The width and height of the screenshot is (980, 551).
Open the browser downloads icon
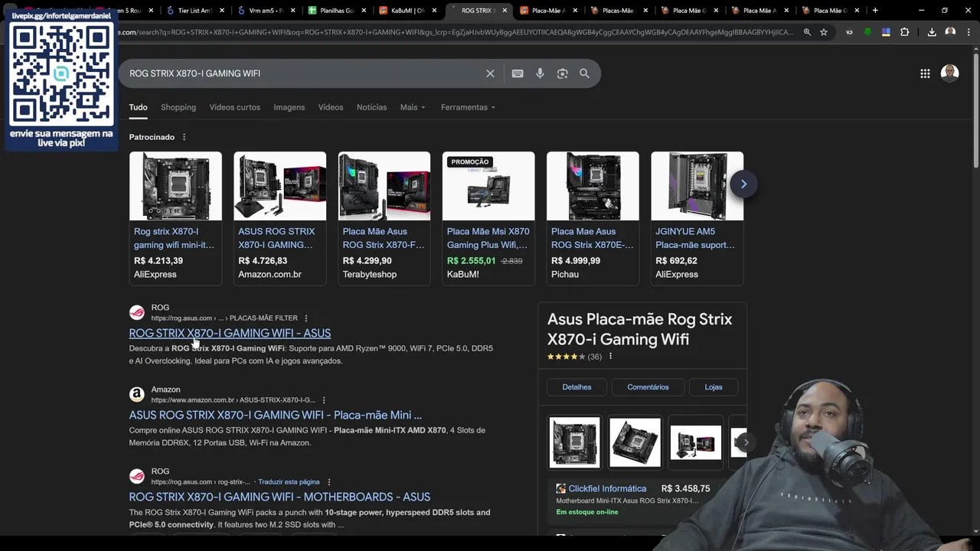point(932,32)
